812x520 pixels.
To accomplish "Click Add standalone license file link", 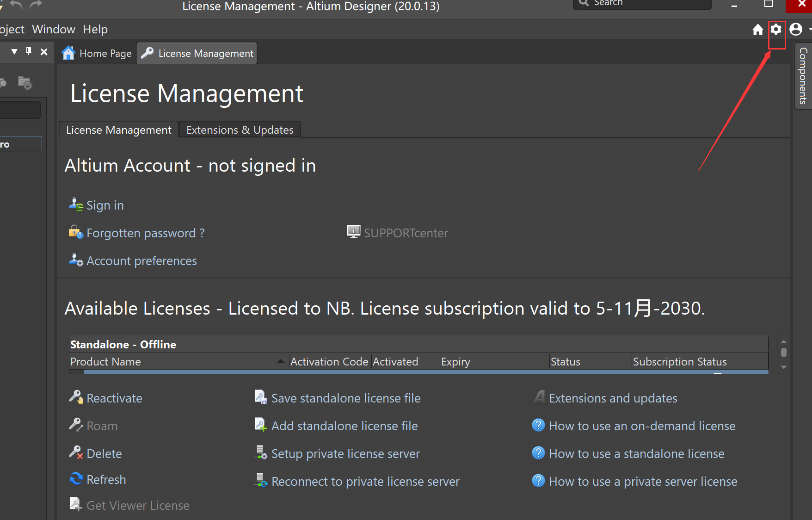I will click(x=344, y=426).
